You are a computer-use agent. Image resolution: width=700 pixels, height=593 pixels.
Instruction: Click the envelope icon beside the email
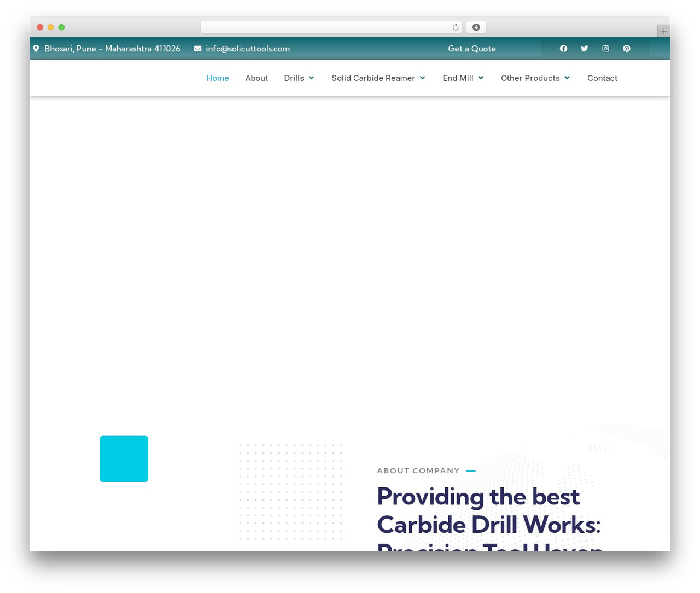197,49
